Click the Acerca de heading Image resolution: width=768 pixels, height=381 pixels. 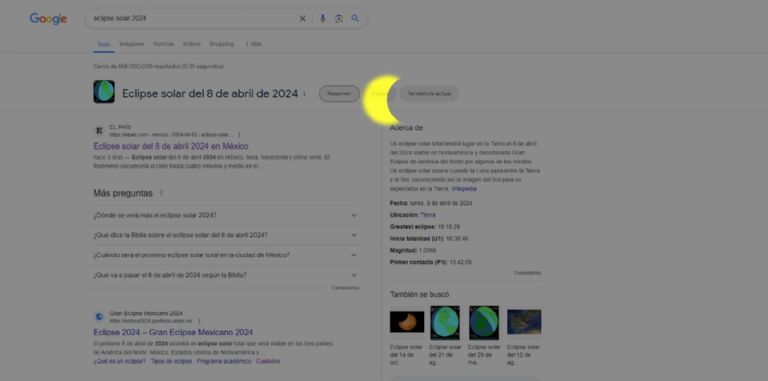(406, 128)
